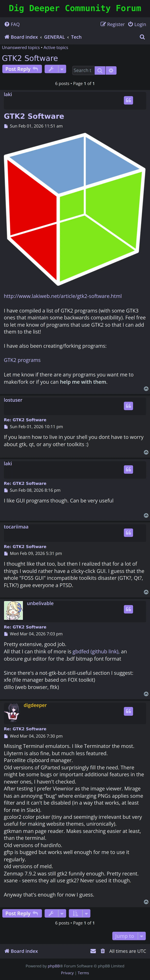Open the top topic tools wrench dropdown

coord(55,69)
